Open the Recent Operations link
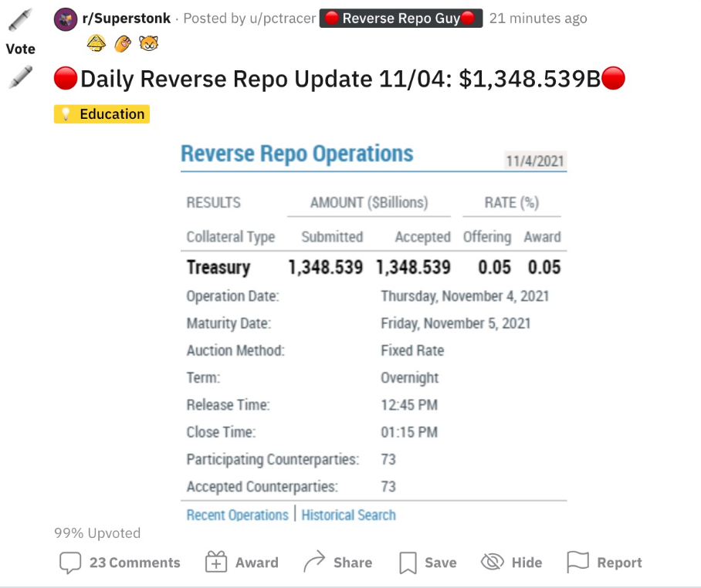This screenshot has width=701, height=588. 237,515
